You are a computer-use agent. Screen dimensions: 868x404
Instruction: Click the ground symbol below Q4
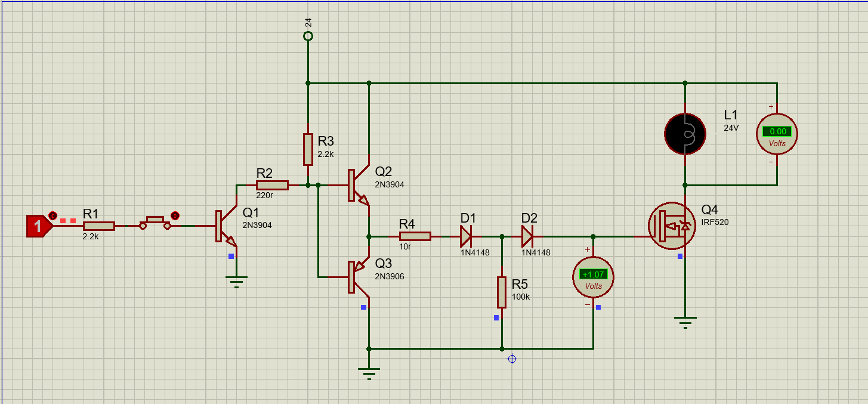pos(685,324)
